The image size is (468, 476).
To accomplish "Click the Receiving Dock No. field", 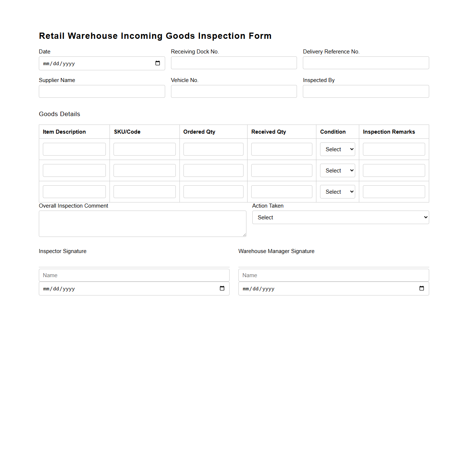I will (234, 63).
